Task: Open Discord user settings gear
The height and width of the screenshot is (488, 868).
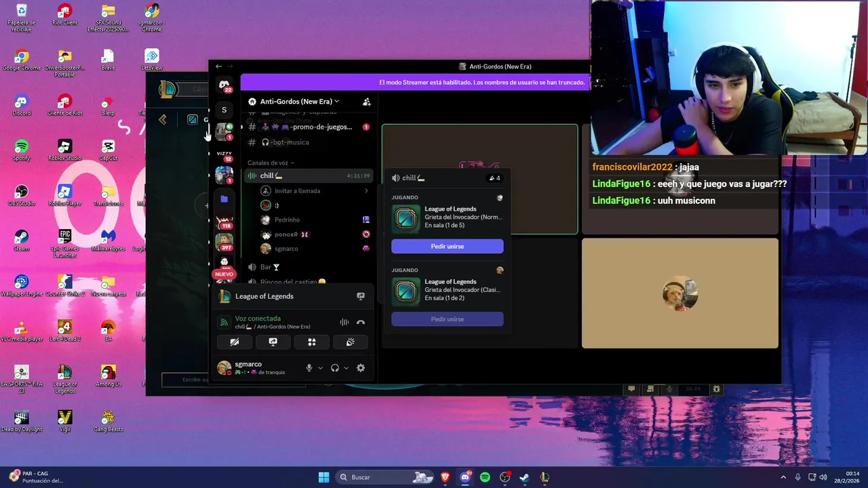Action: tap(361, 368)
